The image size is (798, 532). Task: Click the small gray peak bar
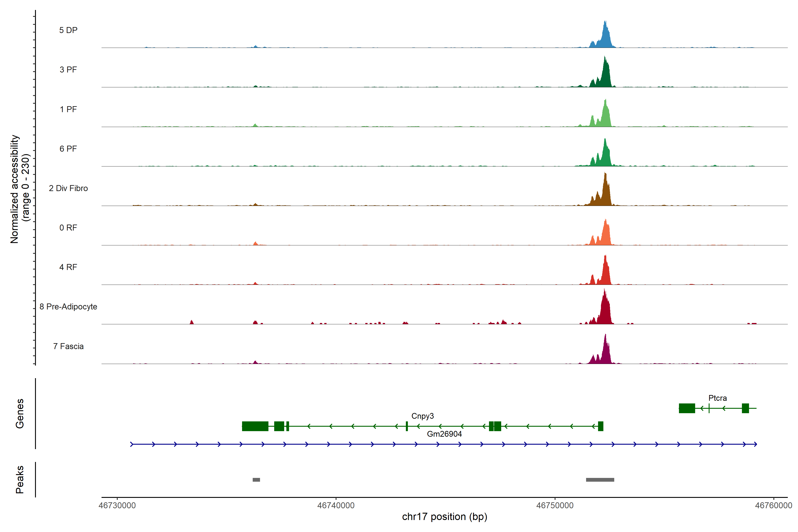(x=256, y=480)
